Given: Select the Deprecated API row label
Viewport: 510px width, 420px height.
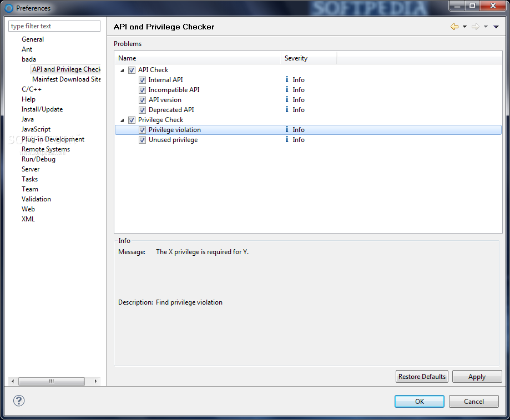Looking at the screenshot, I should tap(171, 110).
